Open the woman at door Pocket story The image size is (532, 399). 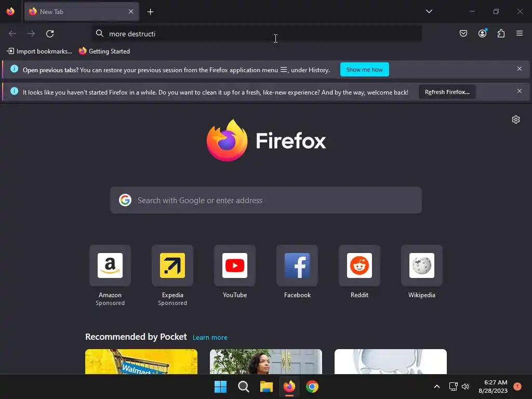[266, 362]
